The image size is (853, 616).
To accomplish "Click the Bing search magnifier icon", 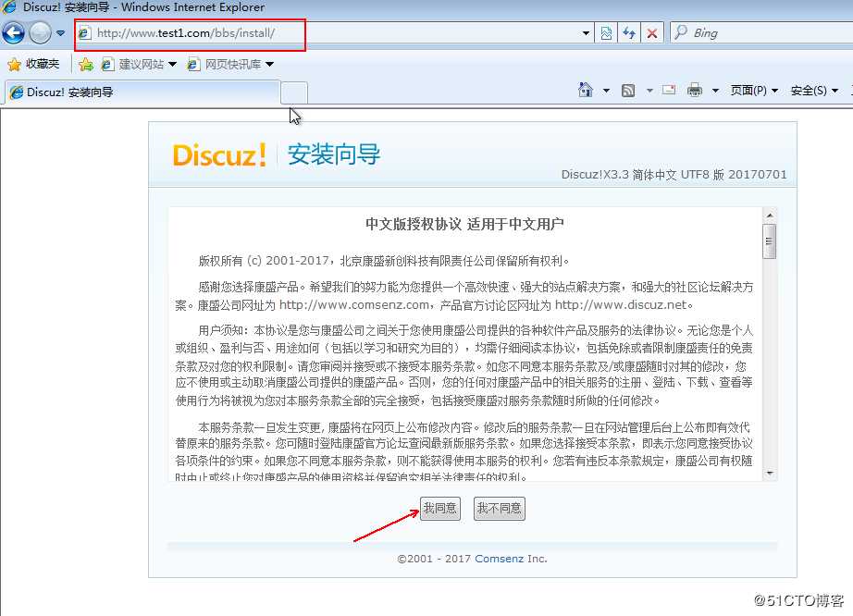I will (x=681, y=32).
